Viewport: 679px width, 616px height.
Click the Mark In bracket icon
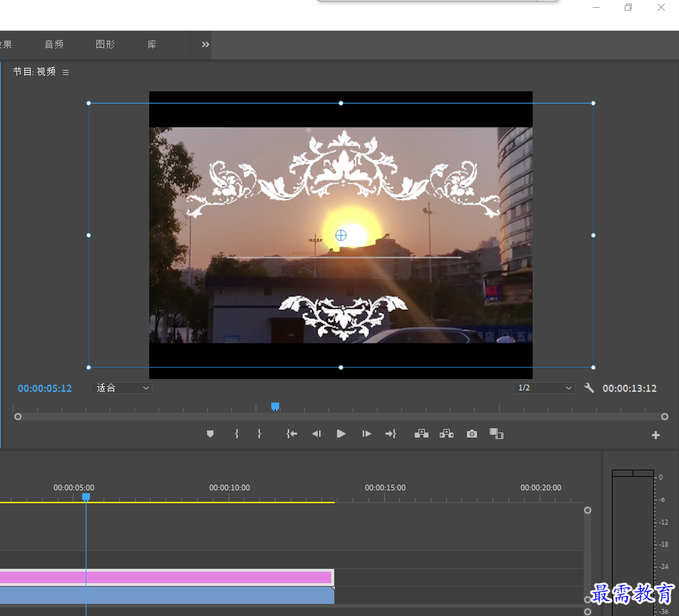[x=236, y=434]
